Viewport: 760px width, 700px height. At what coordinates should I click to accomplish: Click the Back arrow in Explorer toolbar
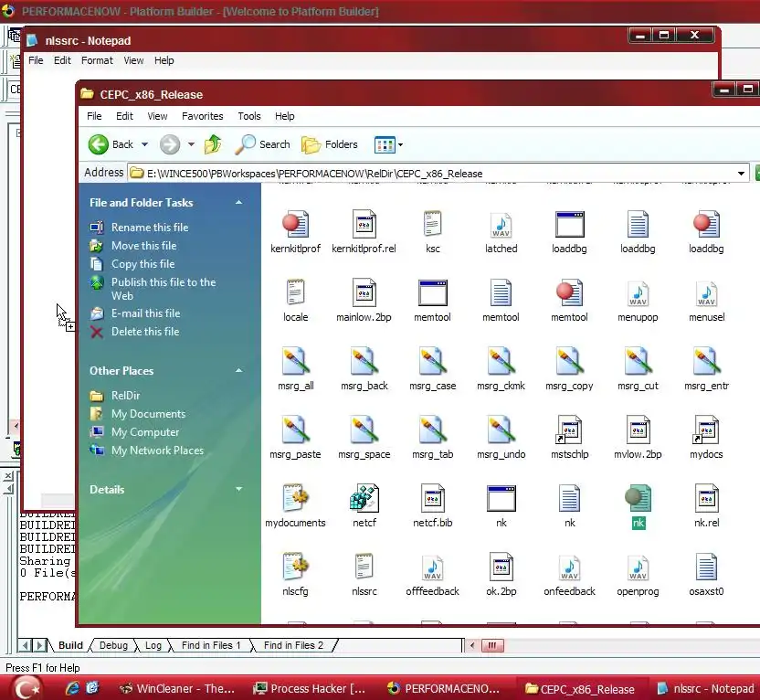pyautogui.click(x=99, y=144)
